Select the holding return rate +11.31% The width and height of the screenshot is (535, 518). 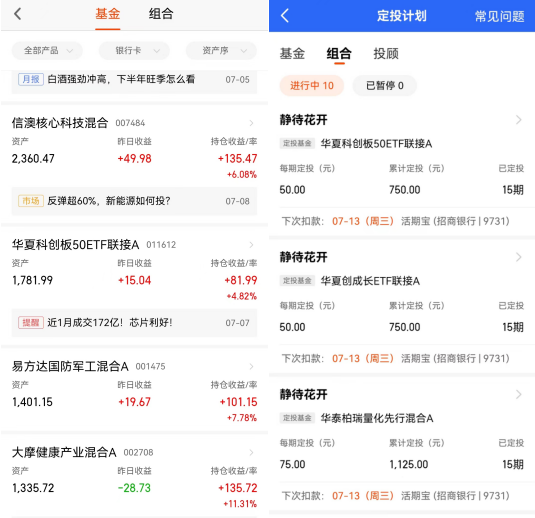click(x=240, y=504)
